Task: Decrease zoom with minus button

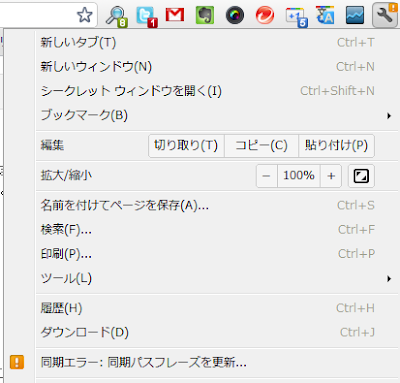Action: 267,176
